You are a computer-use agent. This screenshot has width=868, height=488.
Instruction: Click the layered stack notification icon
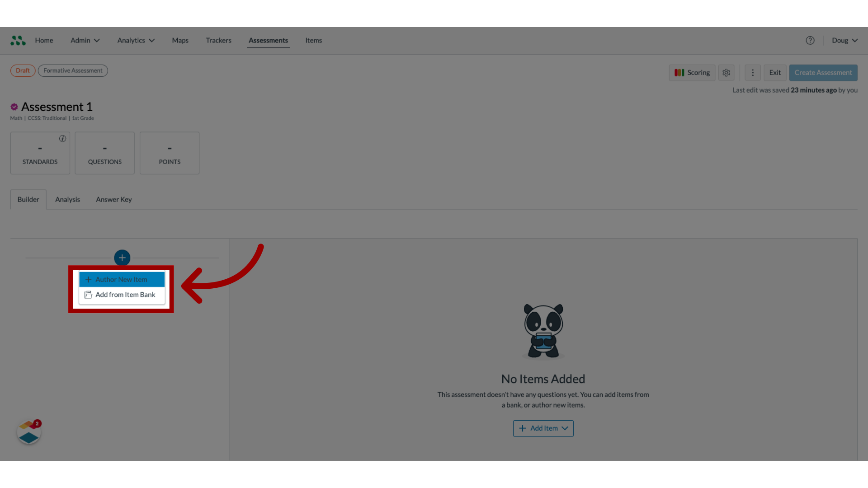[28, 432]
